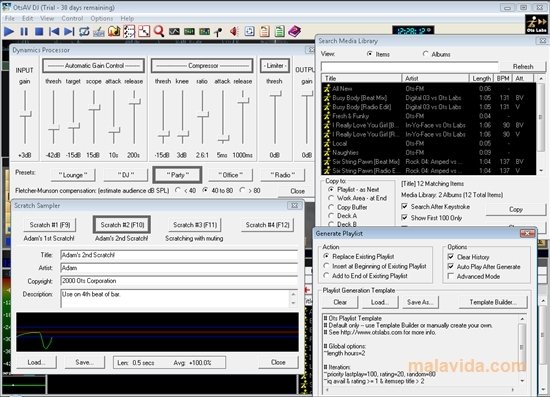Choose Copy Buffer as copy target
This screenshot has width=550, height=397.
click(331, 207)
